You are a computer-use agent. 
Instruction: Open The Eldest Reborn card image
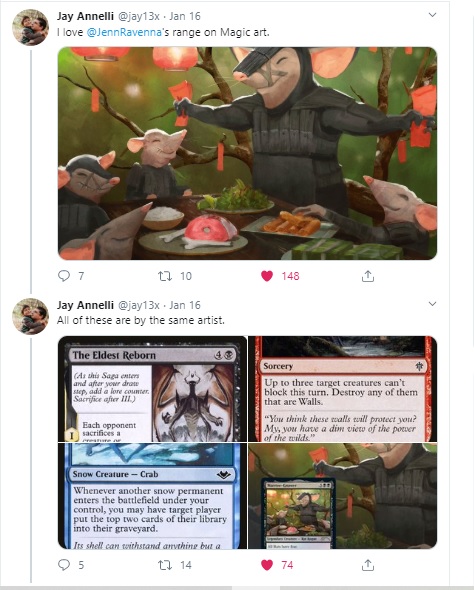coord(152,389)
